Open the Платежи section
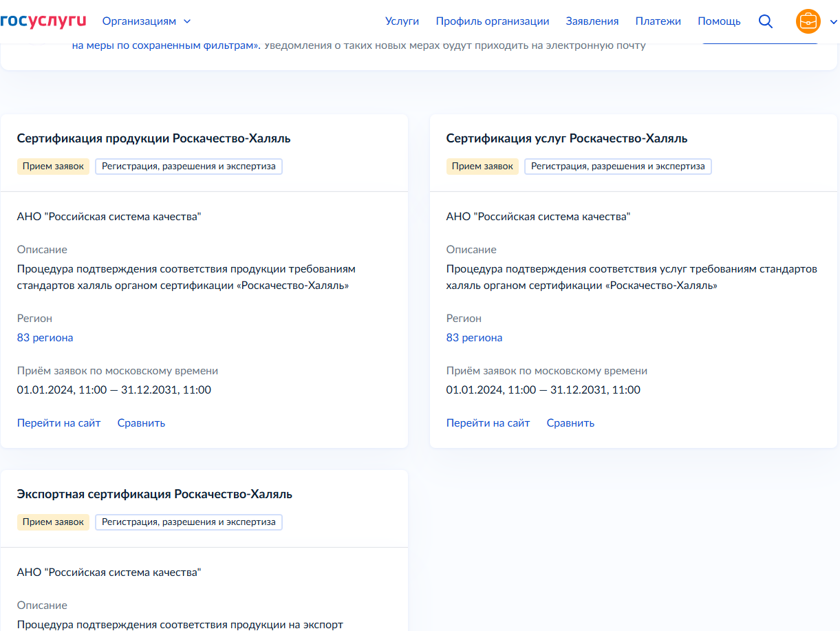 (658, 21)
